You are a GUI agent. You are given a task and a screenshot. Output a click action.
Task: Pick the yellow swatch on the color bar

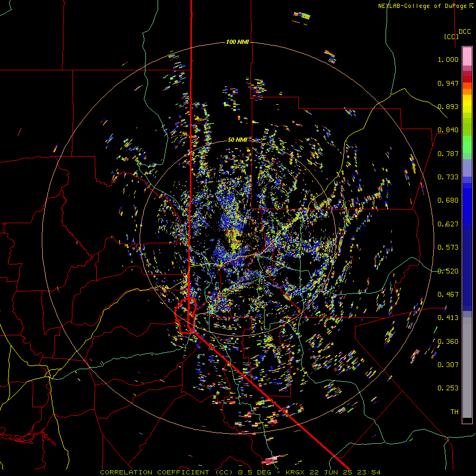tap(467, 104)
